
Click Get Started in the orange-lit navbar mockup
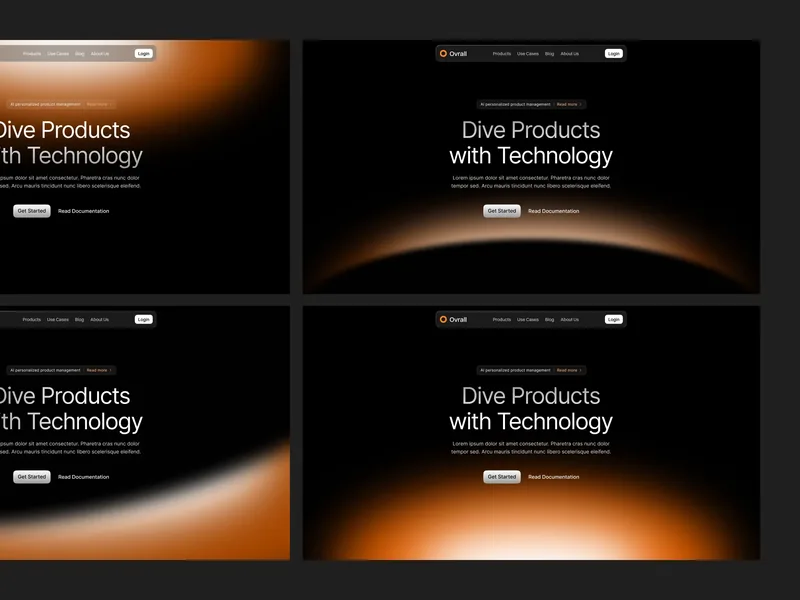coord(32,211)
